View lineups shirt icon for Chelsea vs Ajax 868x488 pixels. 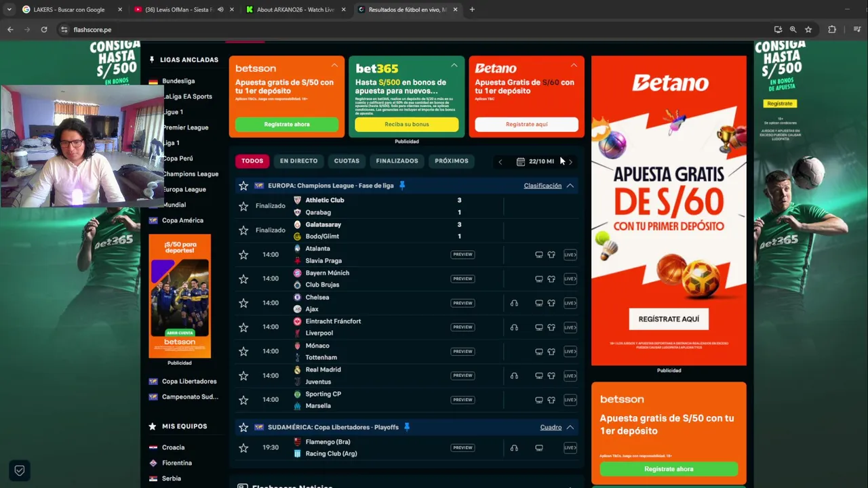pos(551,303)
